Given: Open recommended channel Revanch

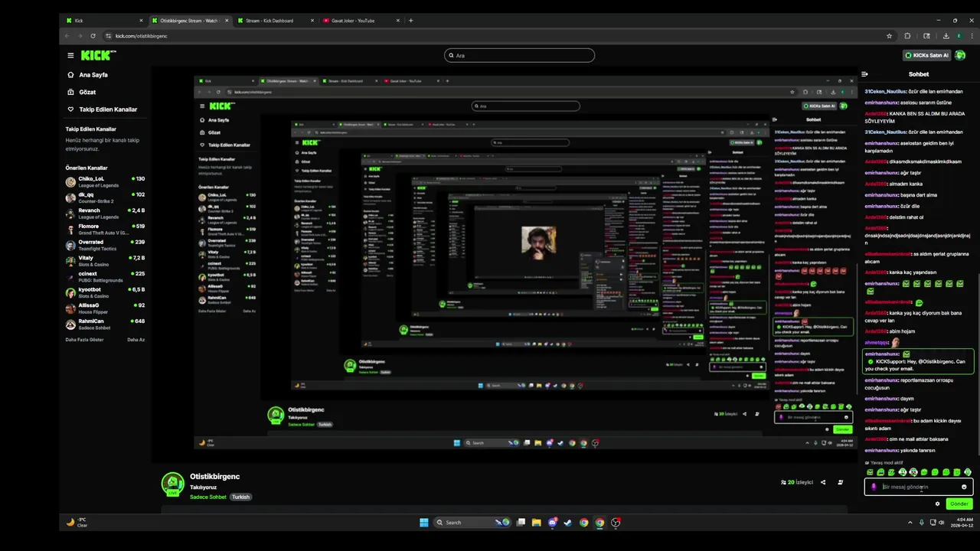Looking at the screenshot, I should click(x=106, y=214).
